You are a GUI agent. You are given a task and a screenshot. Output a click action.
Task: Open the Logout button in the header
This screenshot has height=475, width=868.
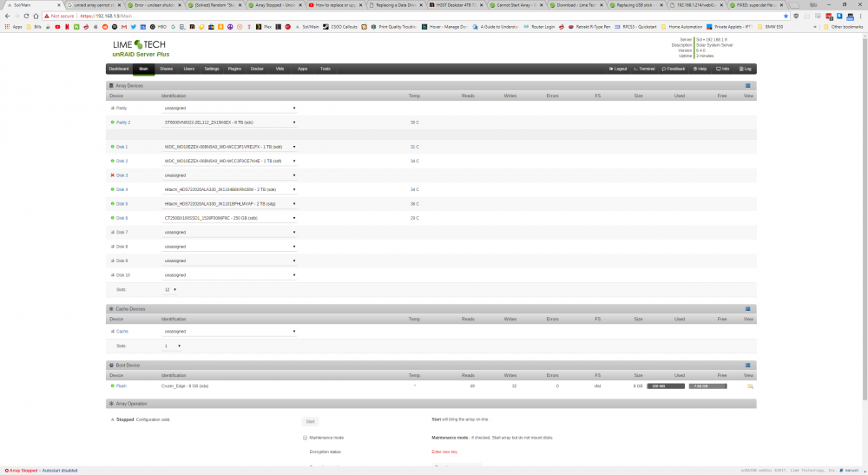(618, 69)
